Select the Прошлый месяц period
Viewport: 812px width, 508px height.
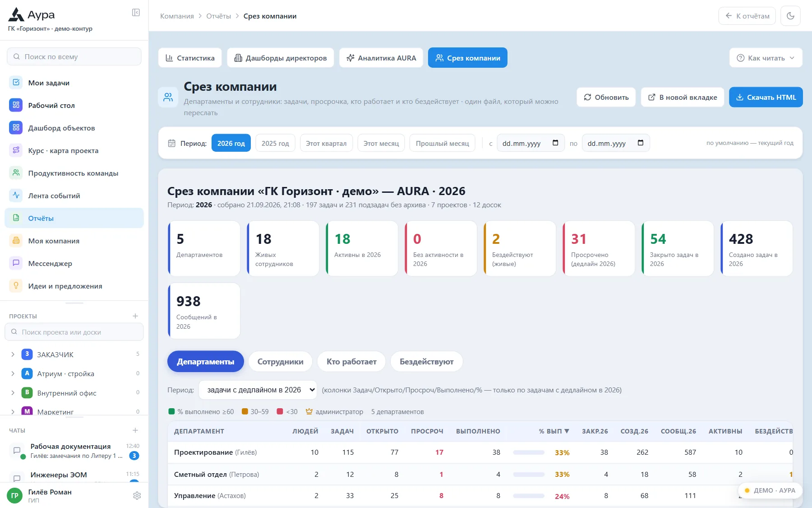point(442,143)
